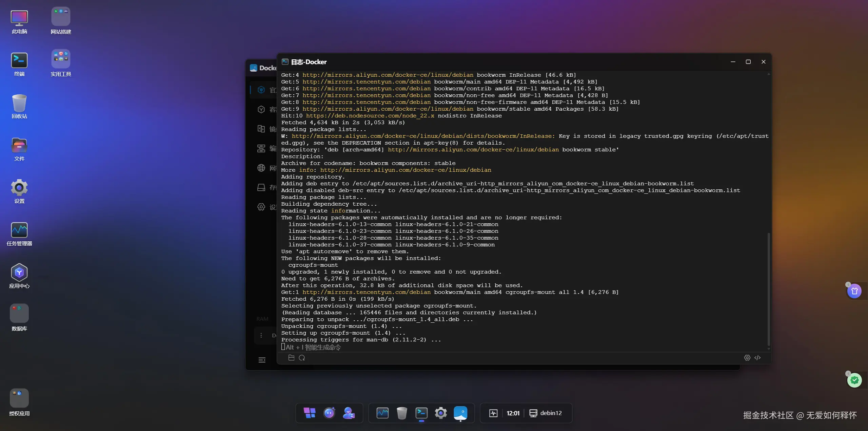Click the log window vertical scrollbar

pyautogui.click(x=768, y=288)
